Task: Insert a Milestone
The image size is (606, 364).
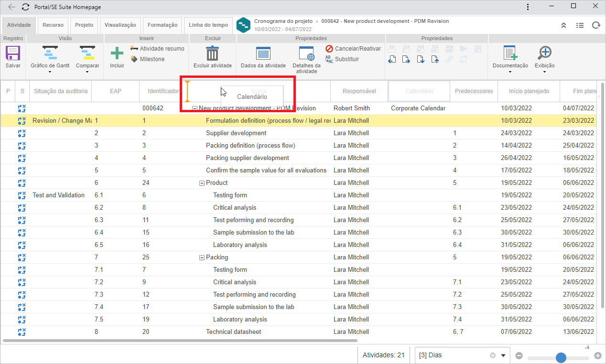Action: [x=147, y=59]
